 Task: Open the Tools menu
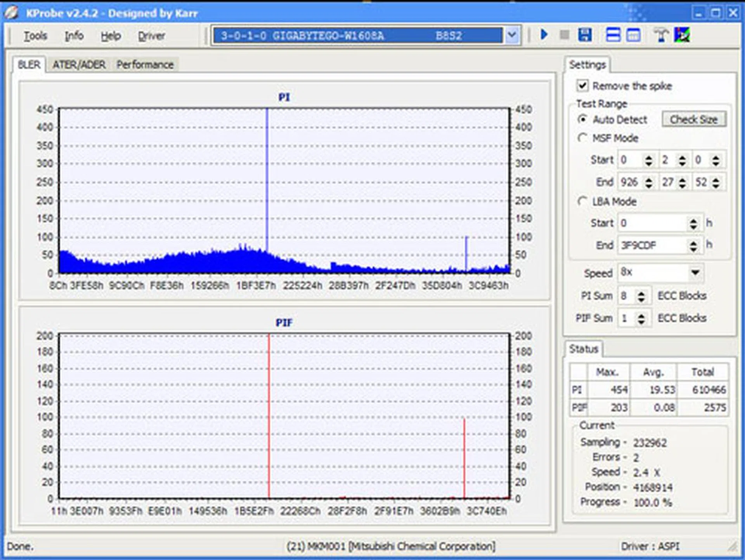35,36
